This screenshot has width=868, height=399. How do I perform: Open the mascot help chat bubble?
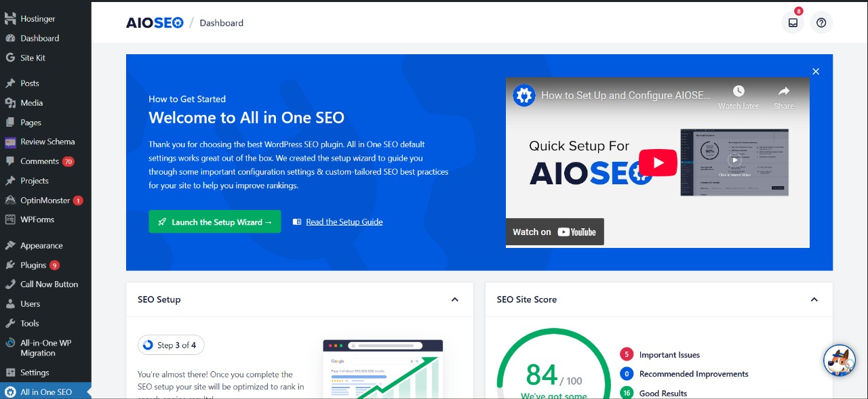click(840, 360)
